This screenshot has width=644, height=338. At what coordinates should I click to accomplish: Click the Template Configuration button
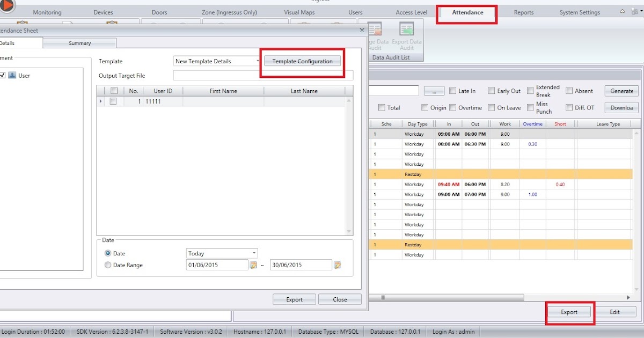tap(302, 61)
